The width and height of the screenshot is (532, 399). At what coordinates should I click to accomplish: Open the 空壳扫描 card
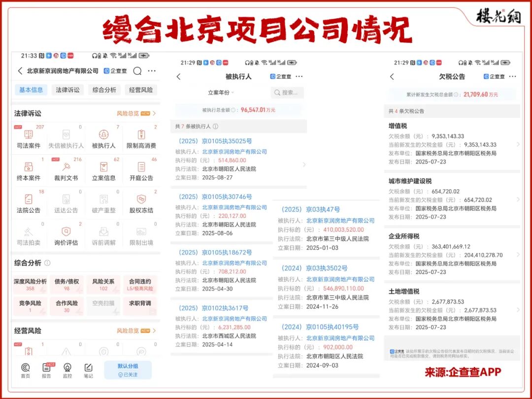coord(103,306)
